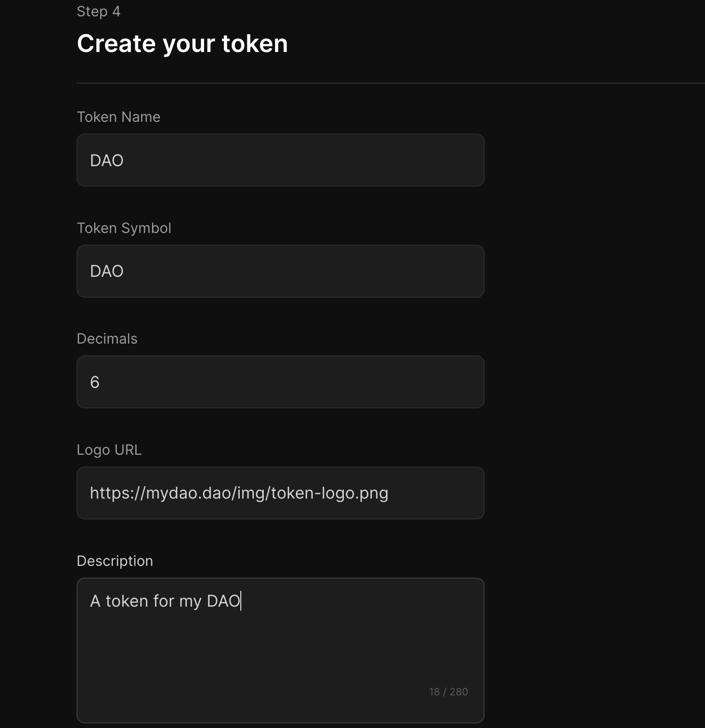Click the divider line under the heading
This screenshot has height=728, width=705.
click(x=390, y=83)
